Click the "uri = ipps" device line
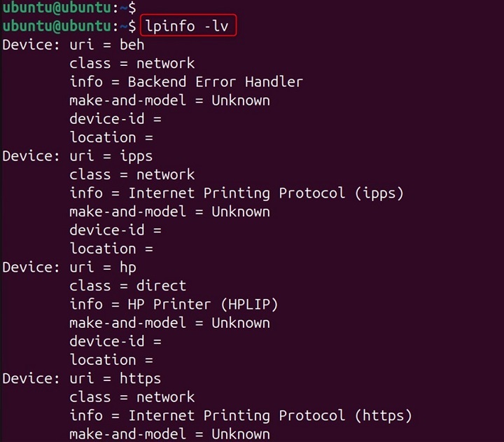 [x=111, y=156]
